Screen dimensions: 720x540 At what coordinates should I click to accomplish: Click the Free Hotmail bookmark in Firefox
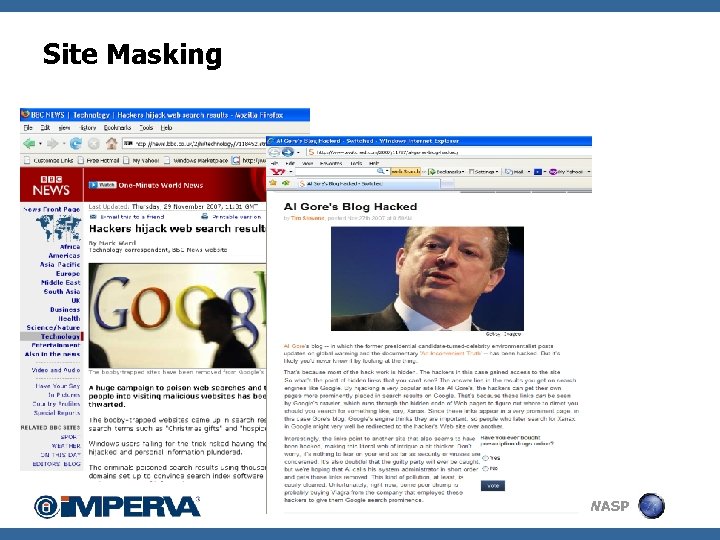click(x=98, y=160)
